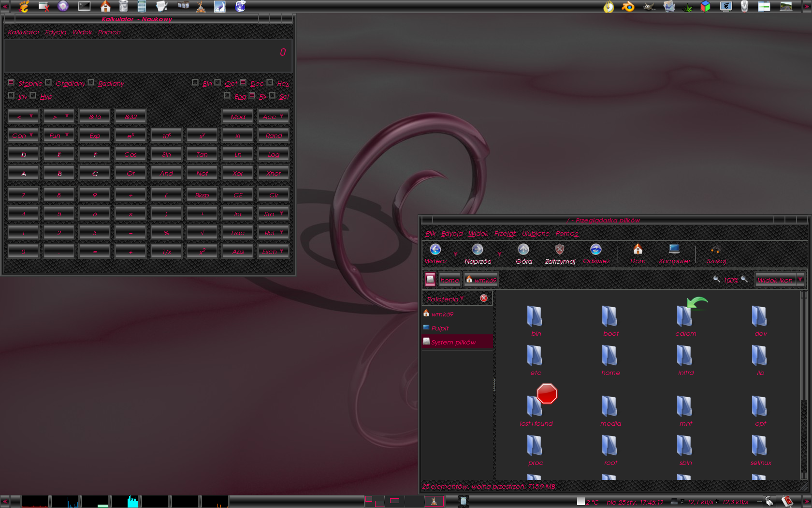
Task: Launch calculator icon in top panel
Action: click(142, 6)
